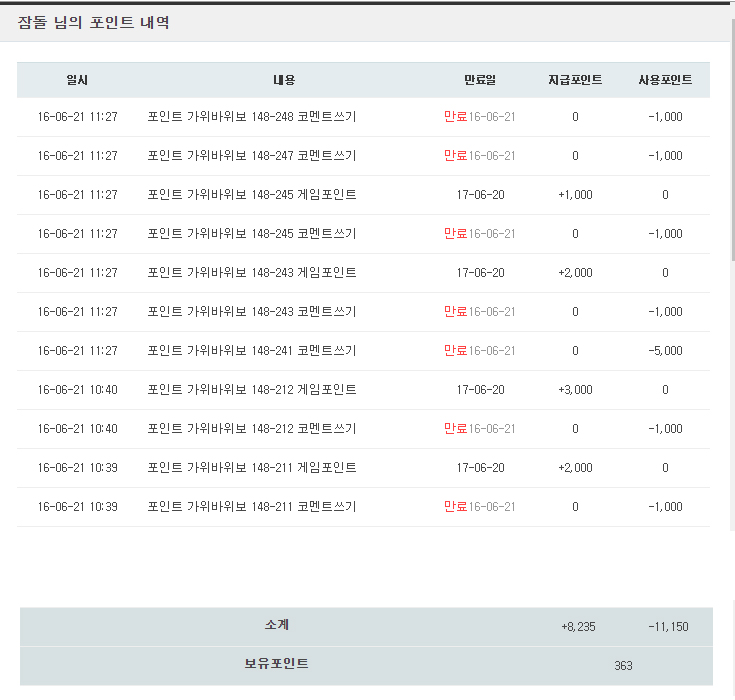Click the 잠돌 님의 포인트 내역 page title
The height and width of the screenshot is (700, 735).
point(93,23)
